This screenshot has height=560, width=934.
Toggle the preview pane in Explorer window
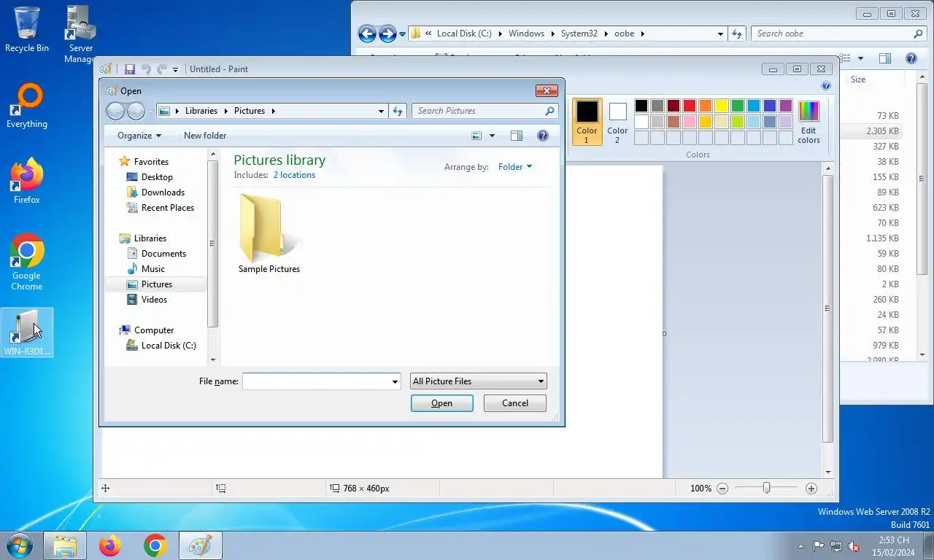tap(885, 58)
